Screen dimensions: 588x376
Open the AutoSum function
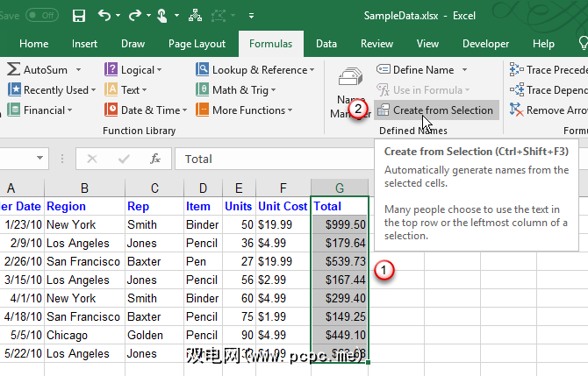pos(43,70)
